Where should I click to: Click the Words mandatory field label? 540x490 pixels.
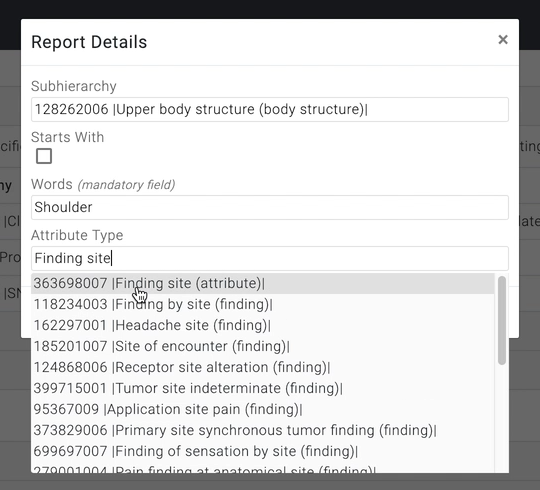point(103,185)
